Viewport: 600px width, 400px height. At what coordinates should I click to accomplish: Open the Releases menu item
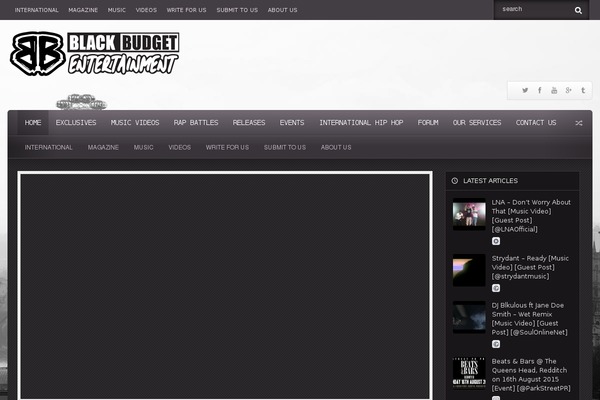coord(249,122)
